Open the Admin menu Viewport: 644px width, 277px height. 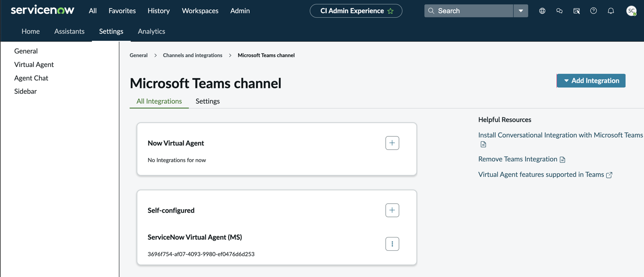(x=240, y=11)
